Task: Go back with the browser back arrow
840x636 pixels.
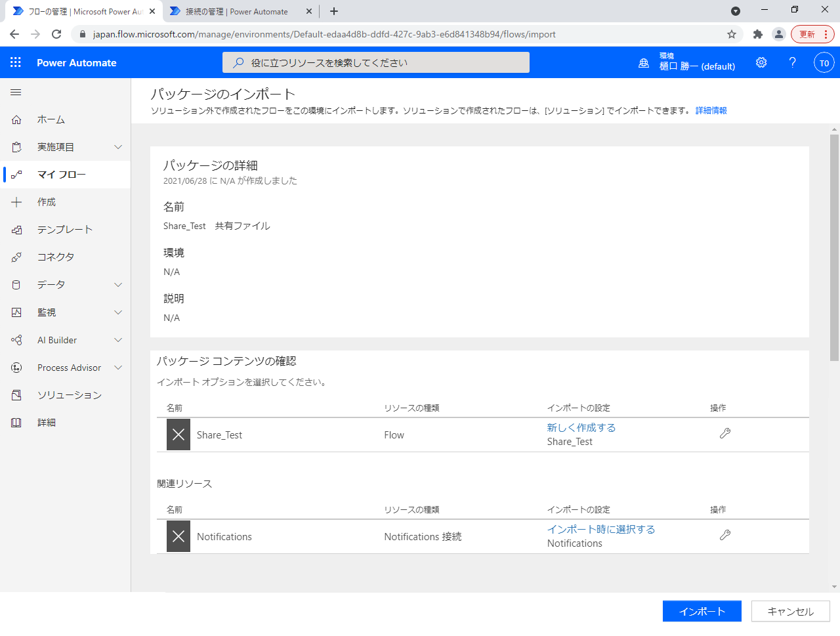Action: click(x=14, y=34)
